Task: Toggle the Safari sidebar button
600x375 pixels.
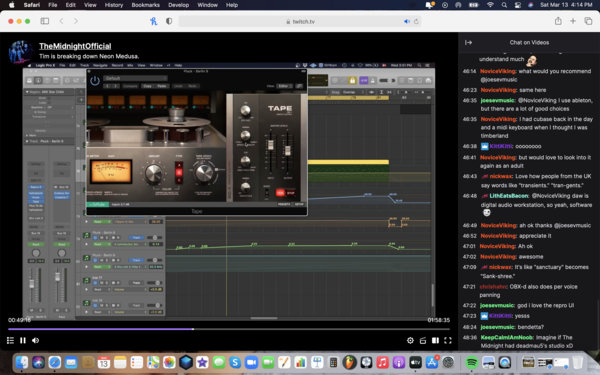Action: pyautogui.click(x=45, y=21)
